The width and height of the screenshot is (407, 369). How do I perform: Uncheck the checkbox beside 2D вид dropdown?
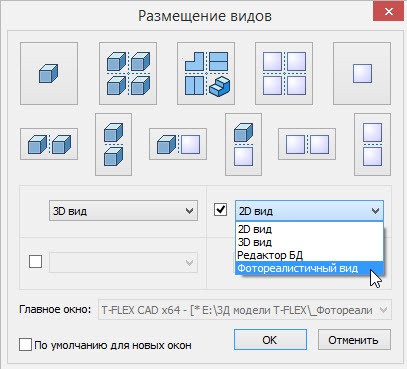220,210
